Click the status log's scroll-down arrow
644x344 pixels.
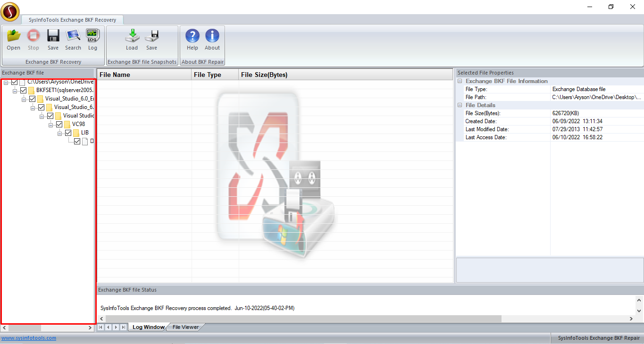pos(639,310)
